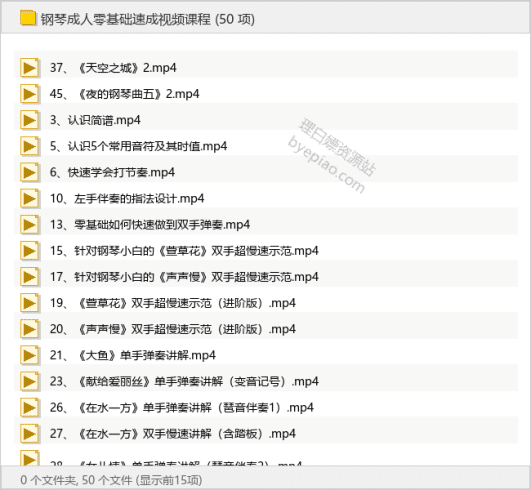Click the video icon for file 15 《萱草花》双手超慢速示范

[x=29, y=251]
